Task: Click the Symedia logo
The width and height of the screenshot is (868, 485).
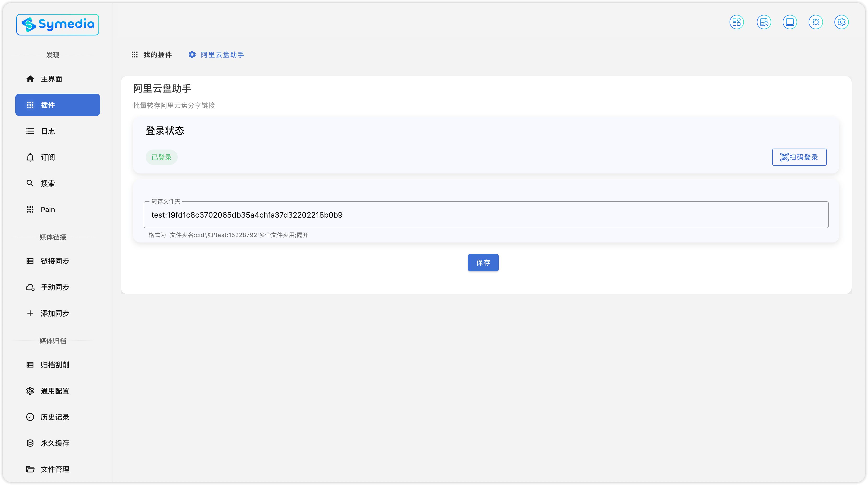Action: pos(58,25)
